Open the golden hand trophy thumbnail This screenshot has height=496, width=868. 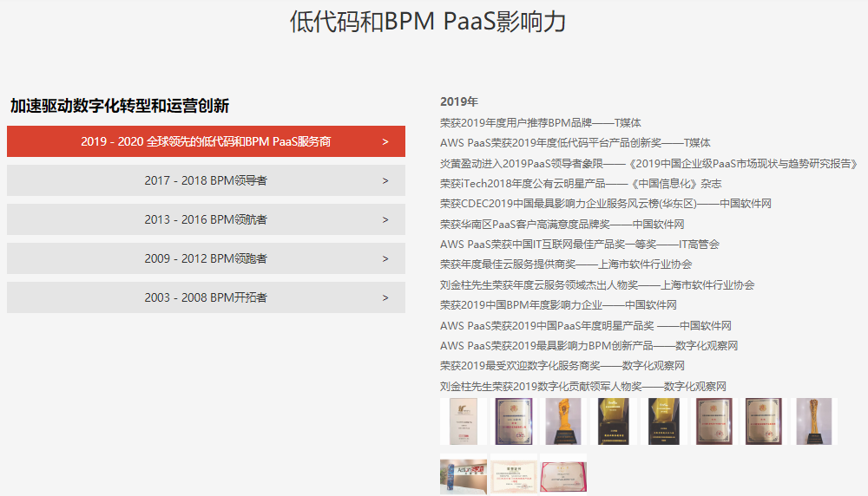(563, 421)
